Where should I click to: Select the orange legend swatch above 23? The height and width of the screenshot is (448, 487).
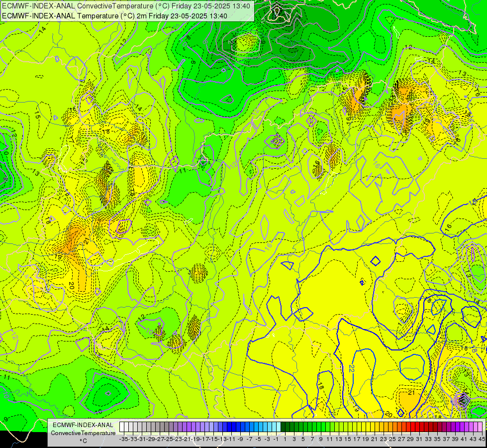tap(381, 427)
